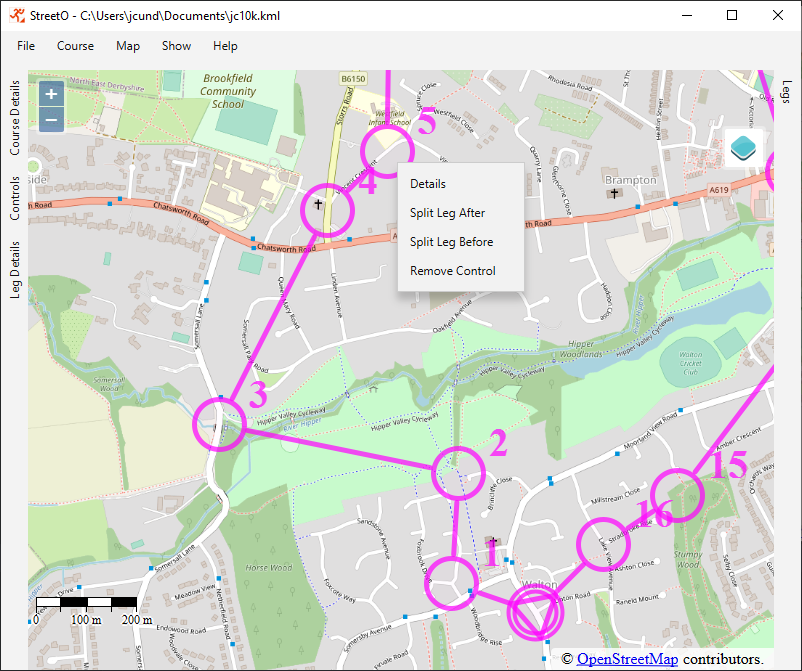
Task: Expand the Course Details side panel
Action: (15, 118)
